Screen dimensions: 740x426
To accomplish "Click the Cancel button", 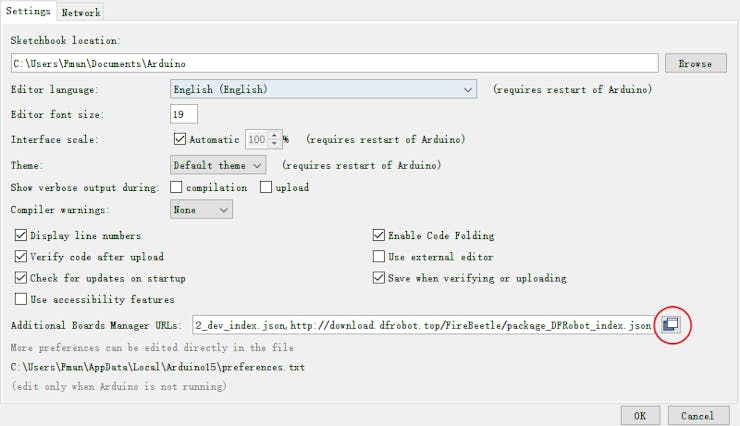I will (x=698, y=416).
